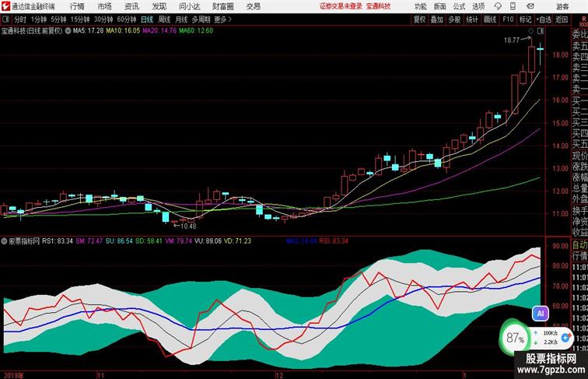The height and width of the screenshot is (379, 588).
Task: Open settings icon next to 宝通科技 chart title
Action: [68, 31]
